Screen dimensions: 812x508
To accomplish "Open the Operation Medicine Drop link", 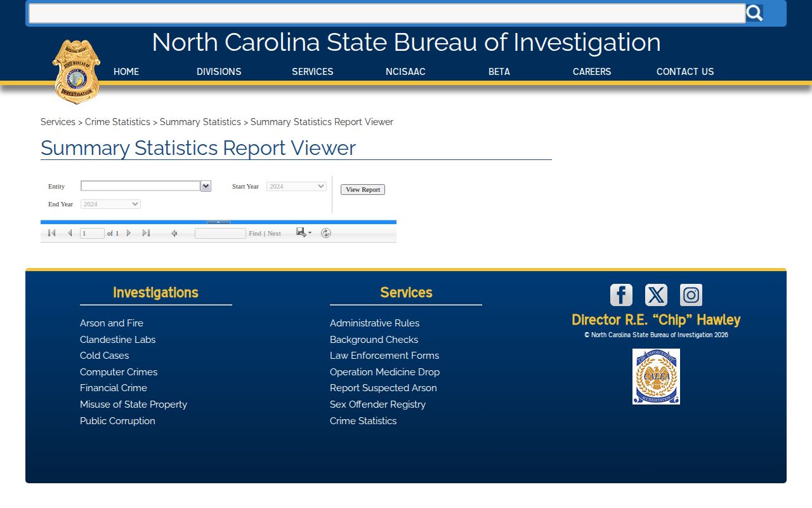I will (x=384, y=372).
